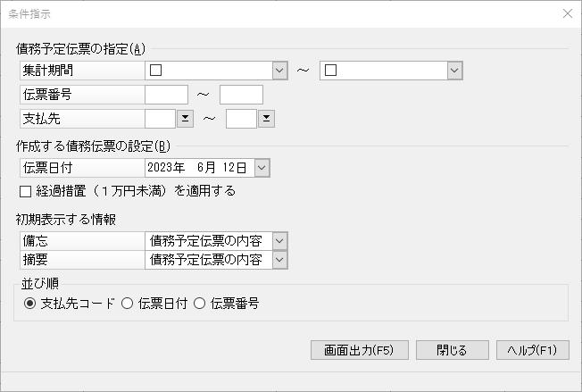Expand the 摘要 dropdown list
Screen dimensions: 582x392
tap(280, 260)
